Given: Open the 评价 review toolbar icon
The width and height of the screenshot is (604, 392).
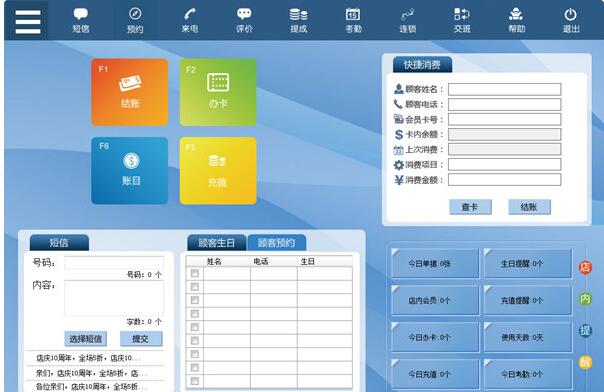Looking at the screenshot, I should 244,20.
